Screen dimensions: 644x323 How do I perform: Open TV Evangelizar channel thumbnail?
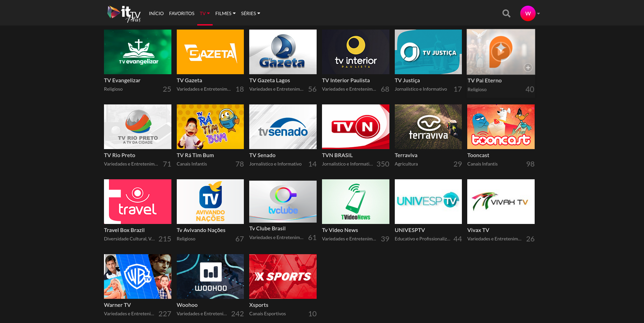(138, 52)
